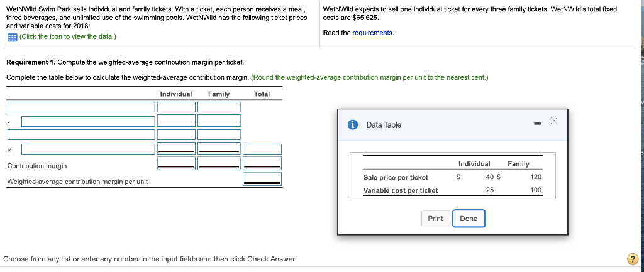Select the minus row label dropdown field
The height and width of the screenshot is (272, 644).
[x=88, y=121]
